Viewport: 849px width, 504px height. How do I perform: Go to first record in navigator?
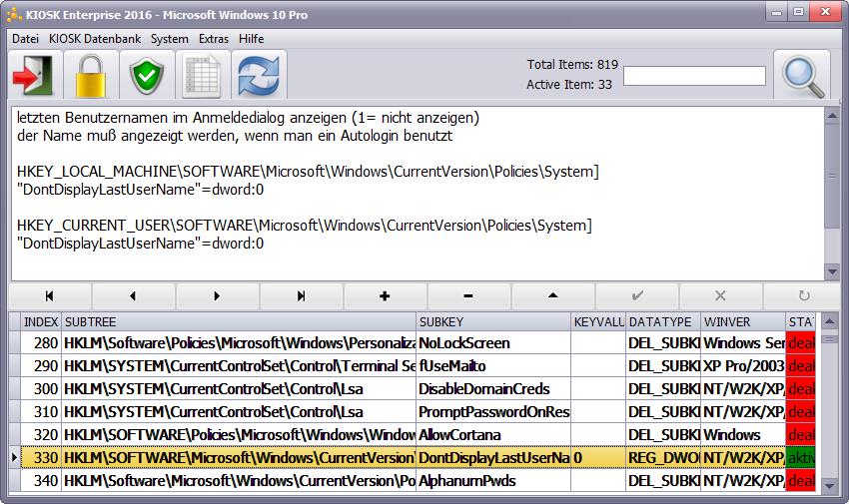(x=50, y=295)
